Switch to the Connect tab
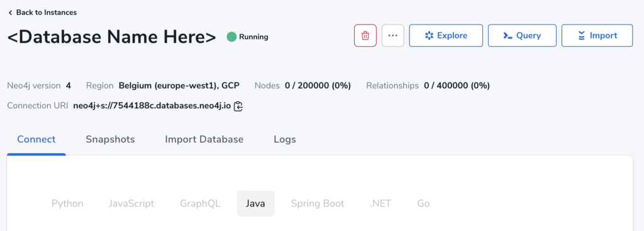The width and height of the screenshot is (644, 231). 36,139
